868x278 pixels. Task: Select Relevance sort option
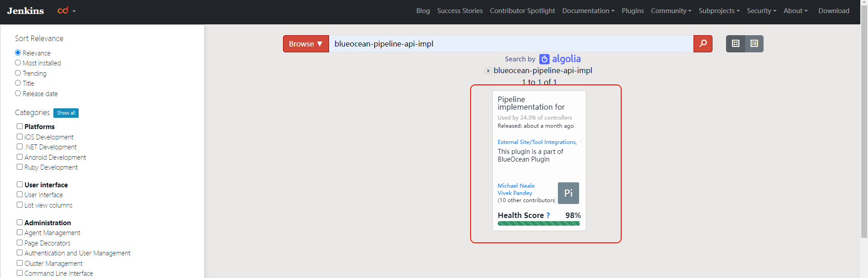[x=18, y=53]
